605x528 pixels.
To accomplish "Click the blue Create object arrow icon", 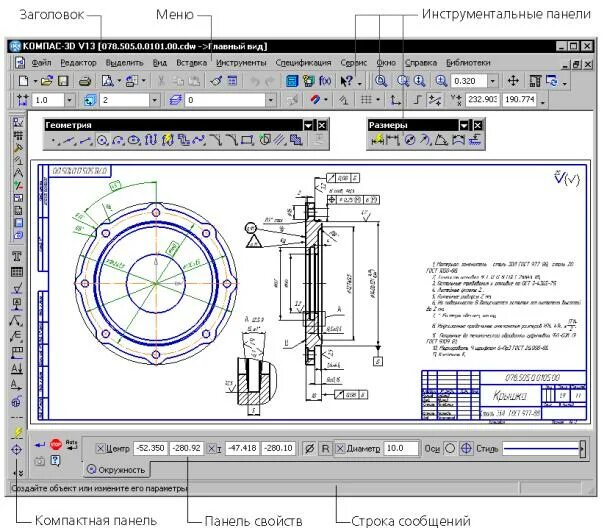I will 39,445.
